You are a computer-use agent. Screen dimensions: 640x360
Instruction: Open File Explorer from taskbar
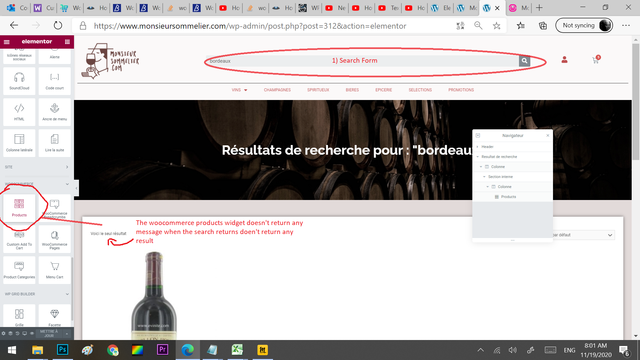(x=38, y=350)
